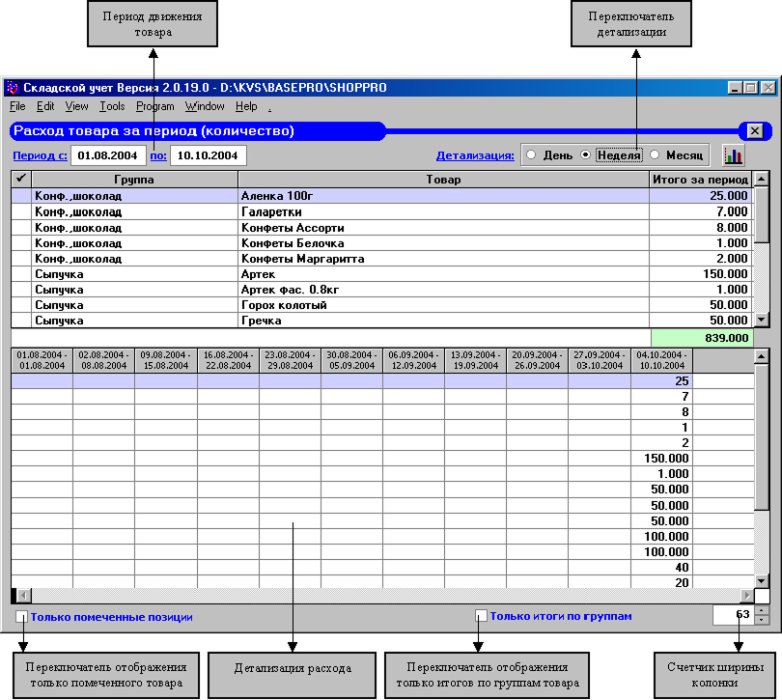Click the 839.000 grand total cell
782x700 pixels.
point(702,338)
